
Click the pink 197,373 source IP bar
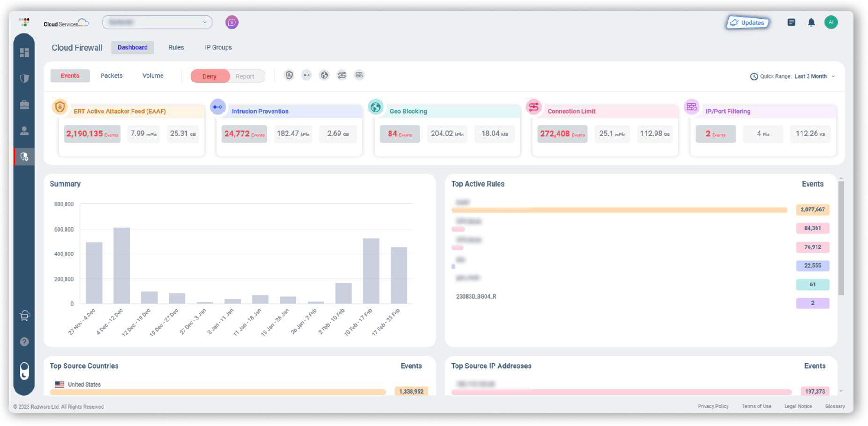[621, 392]
